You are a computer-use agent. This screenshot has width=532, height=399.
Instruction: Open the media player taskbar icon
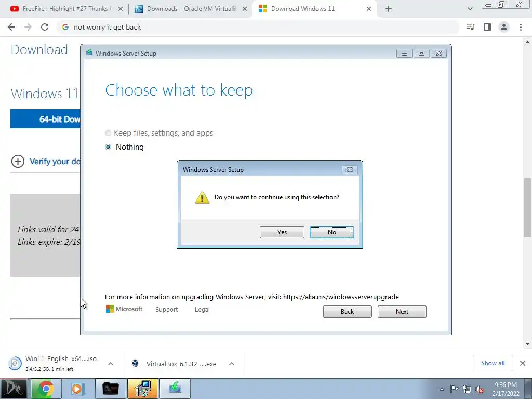point(77,389)
